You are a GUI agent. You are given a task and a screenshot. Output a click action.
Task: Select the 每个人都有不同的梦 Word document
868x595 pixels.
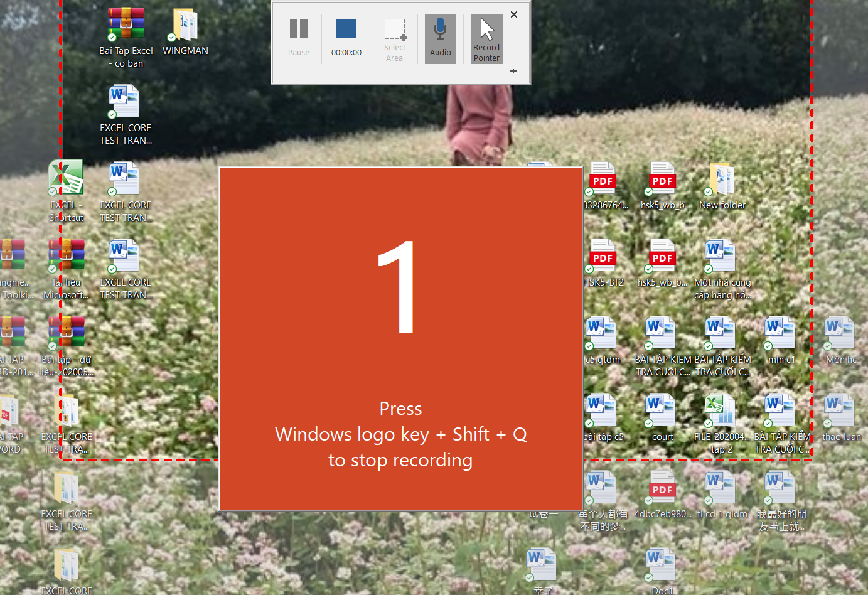coord(603,501)
